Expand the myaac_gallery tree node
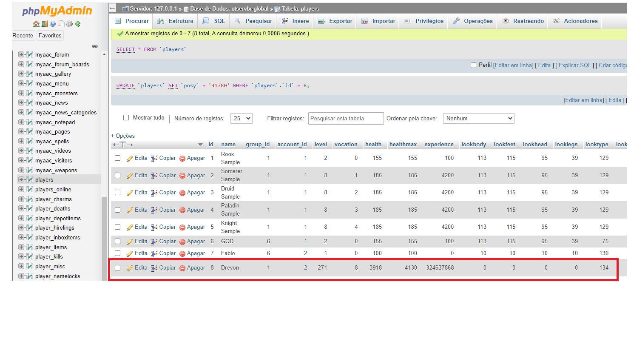Screen dimensions: 631x364 click(x=21, y=74)
